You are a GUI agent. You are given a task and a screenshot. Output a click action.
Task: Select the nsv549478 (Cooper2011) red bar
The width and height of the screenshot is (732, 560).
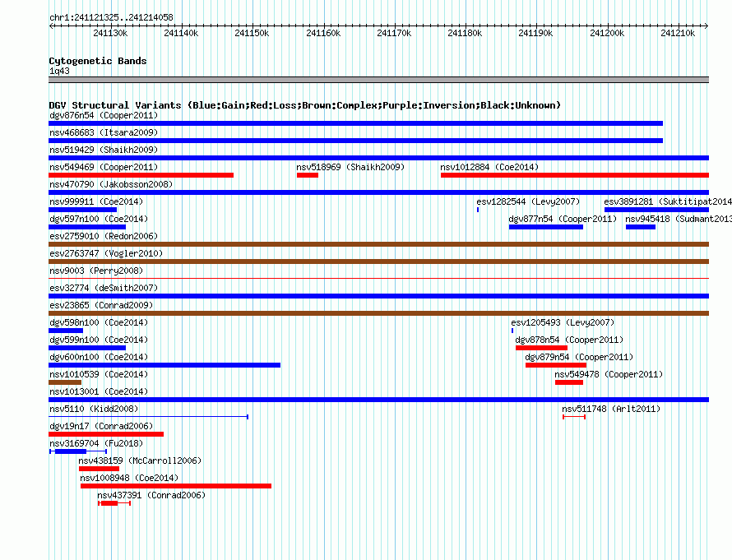[x=569, y=382]
